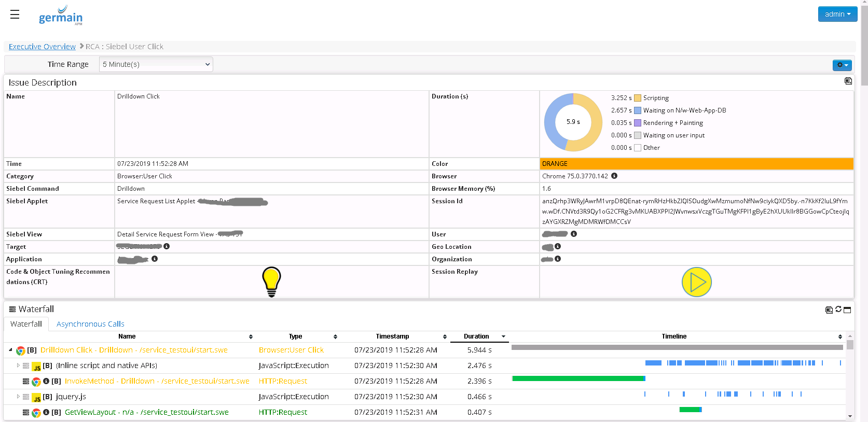Go to Executive Overview breadcrumb link
The width and height of the screenshot is (868, 422).
(42, 47)
